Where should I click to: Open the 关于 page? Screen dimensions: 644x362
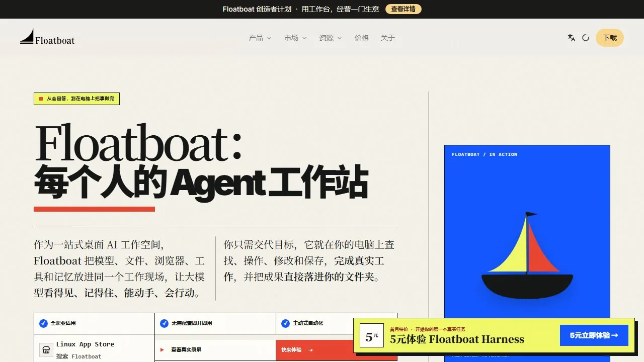pos(388,38)
